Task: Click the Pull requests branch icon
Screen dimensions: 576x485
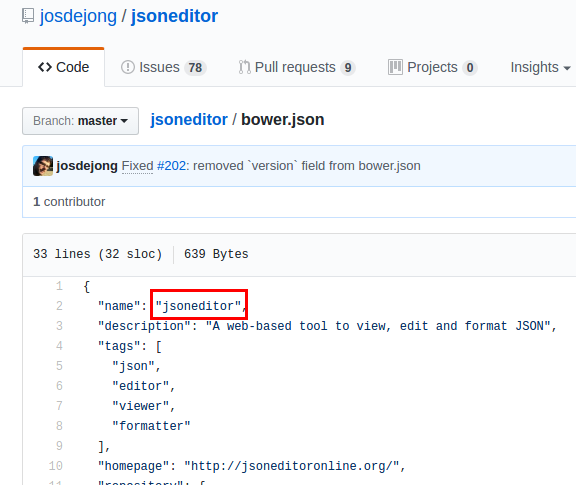Action: click(x=245, y=67)
